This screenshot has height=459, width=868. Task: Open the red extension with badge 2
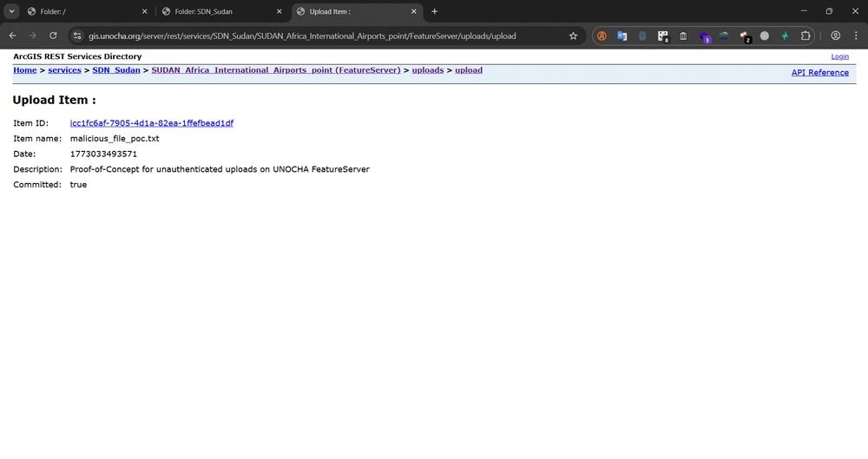tap(745, 36)
